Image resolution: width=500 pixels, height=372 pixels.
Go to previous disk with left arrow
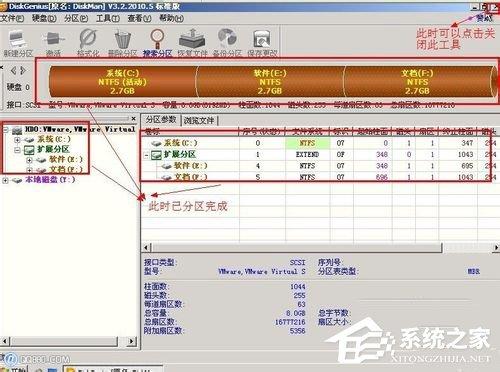tap(13, 70)
